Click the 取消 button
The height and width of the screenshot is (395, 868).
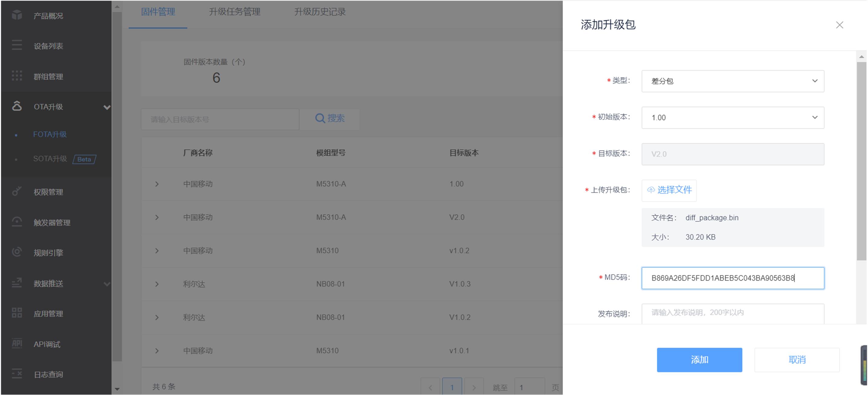(797, 360)
